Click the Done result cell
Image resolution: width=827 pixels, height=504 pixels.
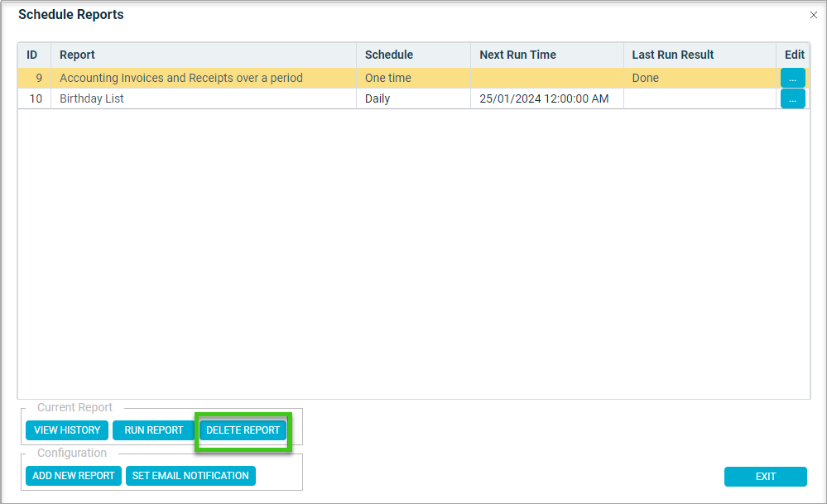tap(700, 78)
